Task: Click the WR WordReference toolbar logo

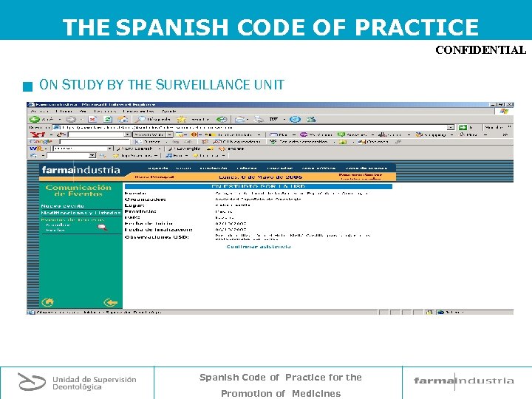Action: pos(36,149)
